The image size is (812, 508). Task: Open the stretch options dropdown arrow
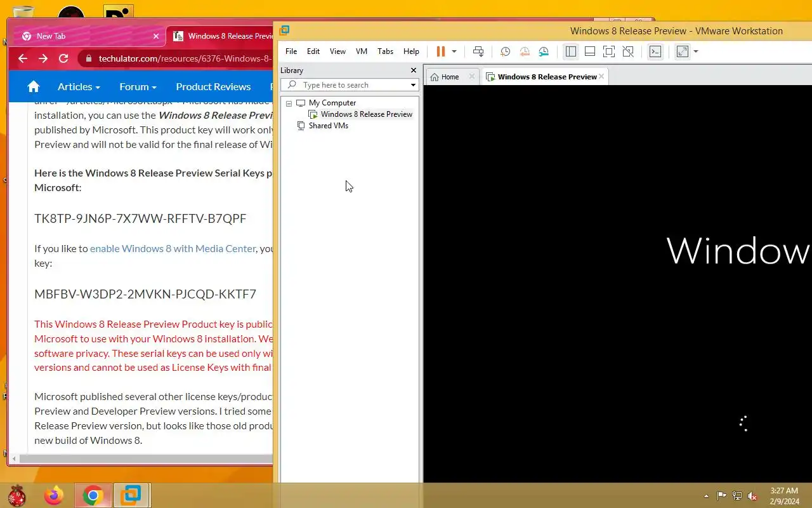click(696, 51)
